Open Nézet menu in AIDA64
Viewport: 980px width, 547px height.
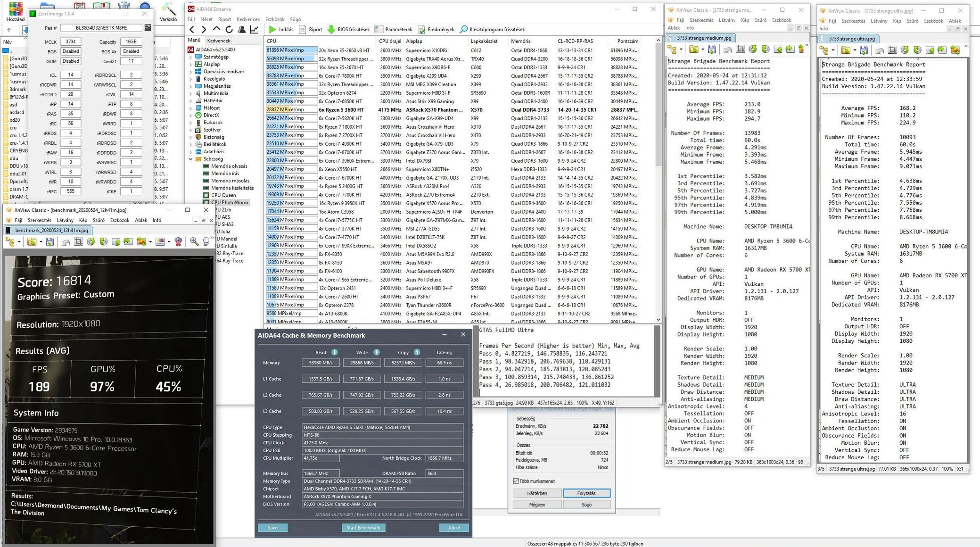pos(206,19)
